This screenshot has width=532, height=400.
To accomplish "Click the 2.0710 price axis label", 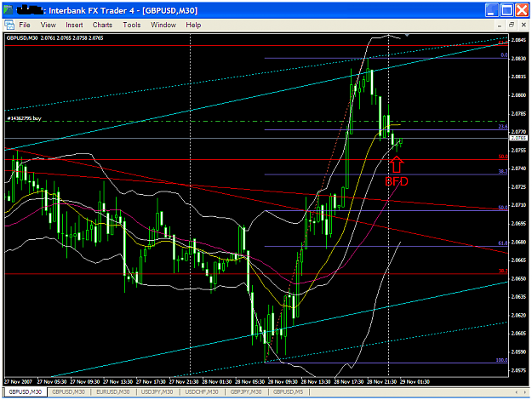I will [x=518, y=205].
